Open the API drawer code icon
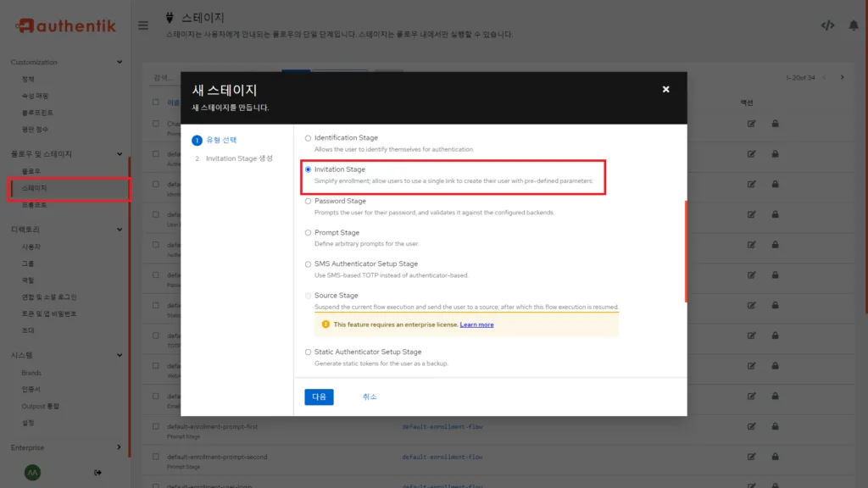 pyautogui.click(x=827, y=25)
